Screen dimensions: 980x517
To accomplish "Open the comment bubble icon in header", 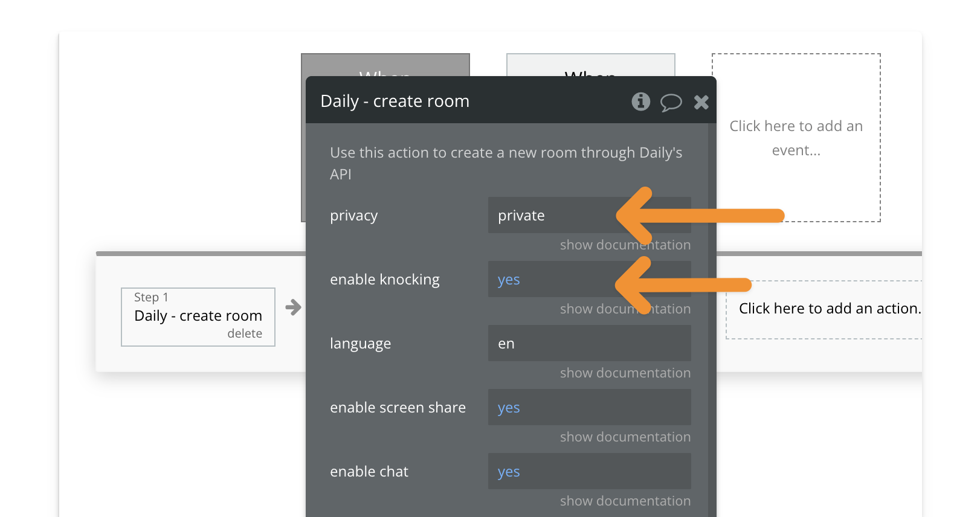I will pos(671,103).
